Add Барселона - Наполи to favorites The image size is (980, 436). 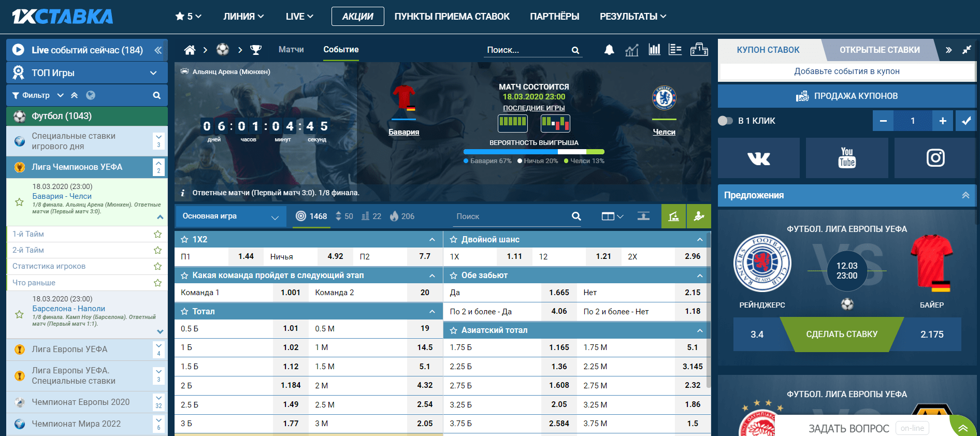(19, 314)
